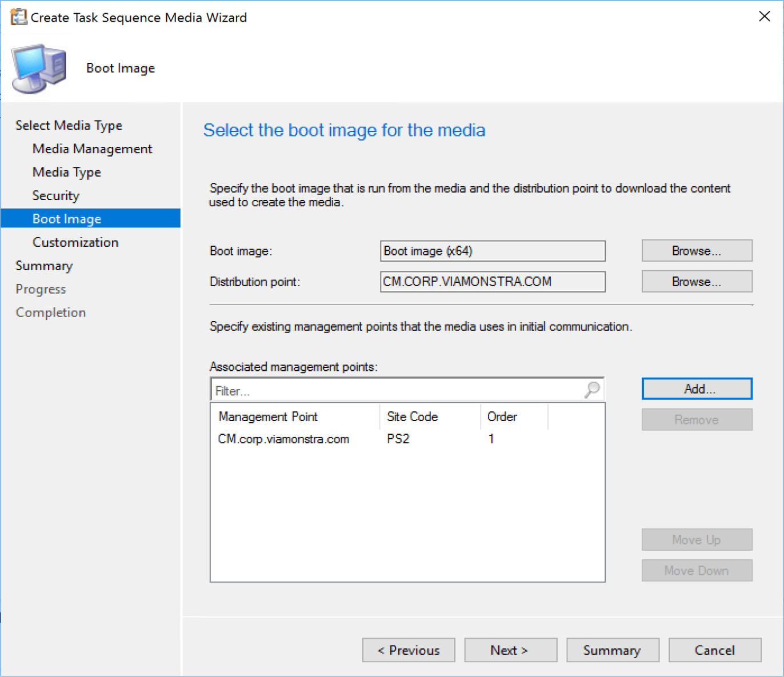Click the Boot Image computer icon in header

[38, 68]
